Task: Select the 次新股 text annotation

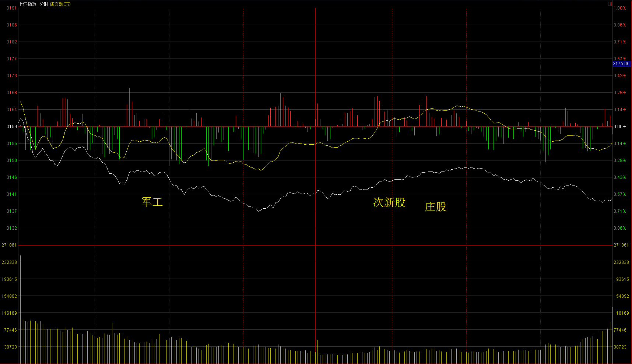Action: 389,202
